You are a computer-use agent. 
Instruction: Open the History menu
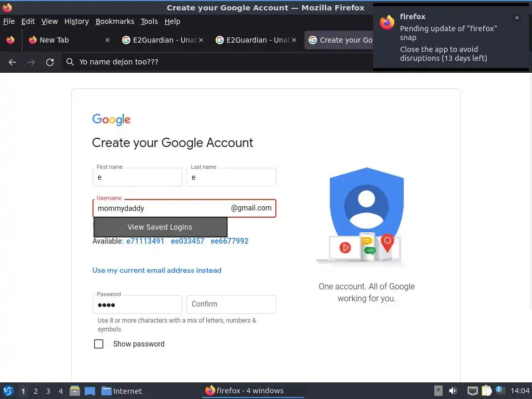(x=76, y=21)
